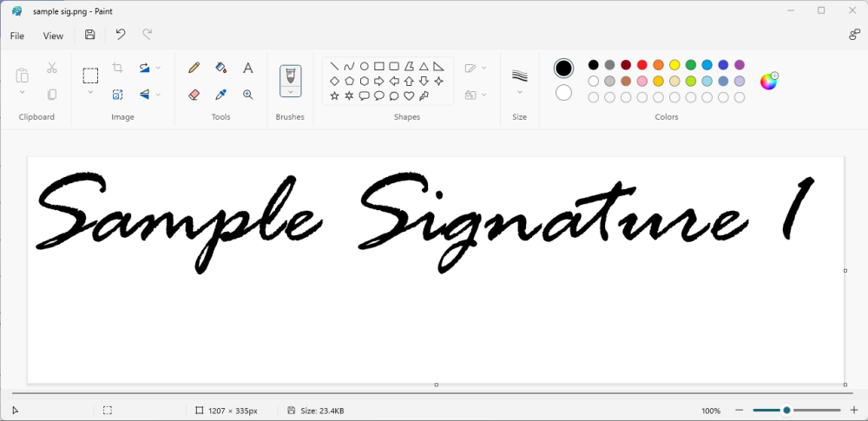Screen dimensions: 868x421
Task: Click the bottom-right canvas resize handle
Action: click(x=845, y=385)
